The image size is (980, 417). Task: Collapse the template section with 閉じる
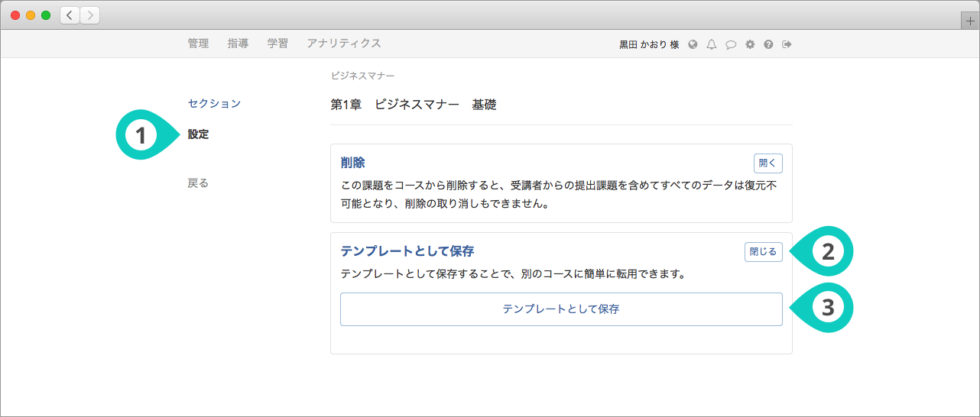(763, 251)
